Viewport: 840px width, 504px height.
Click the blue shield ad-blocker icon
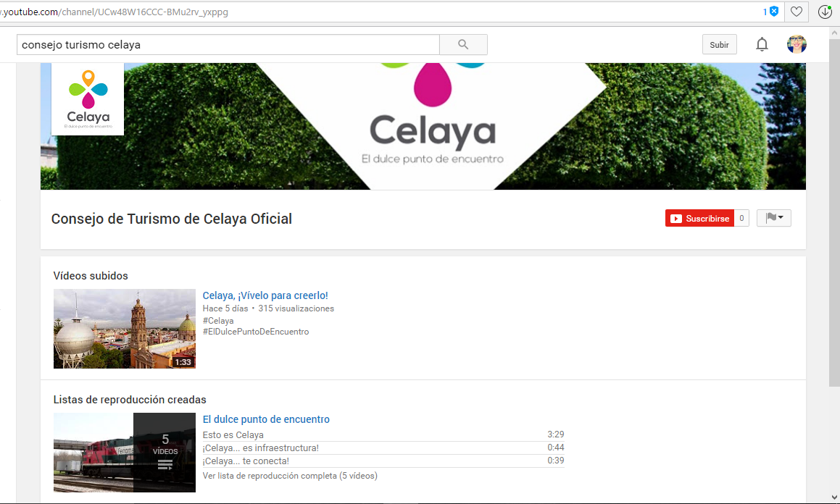tap(773, 12)
